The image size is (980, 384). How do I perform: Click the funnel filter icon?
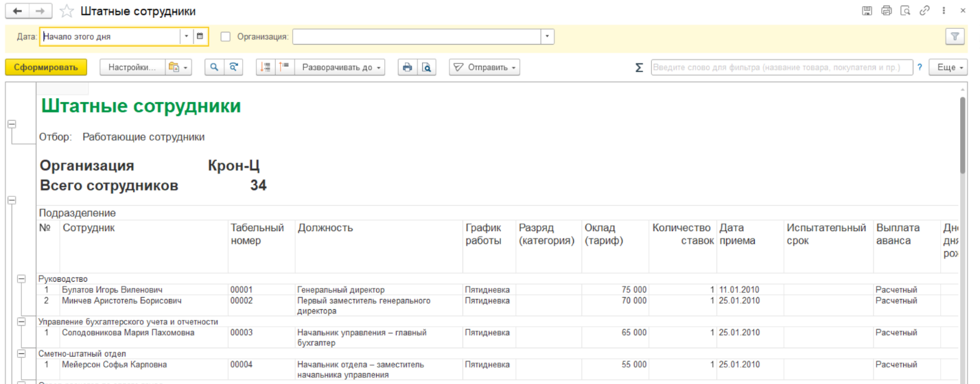[955, 37]
